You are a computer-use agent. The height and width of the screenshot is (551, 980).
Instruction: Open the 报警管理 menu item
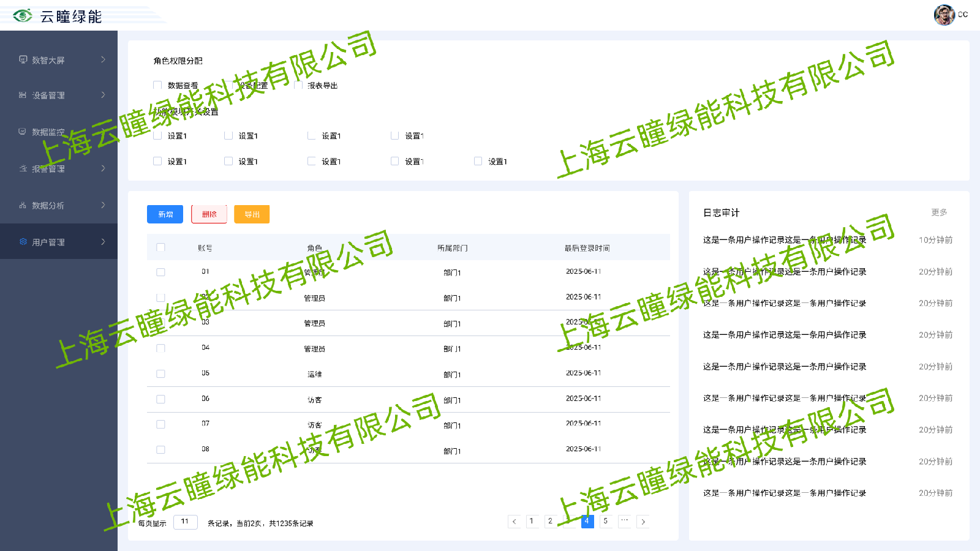[48, 169]
